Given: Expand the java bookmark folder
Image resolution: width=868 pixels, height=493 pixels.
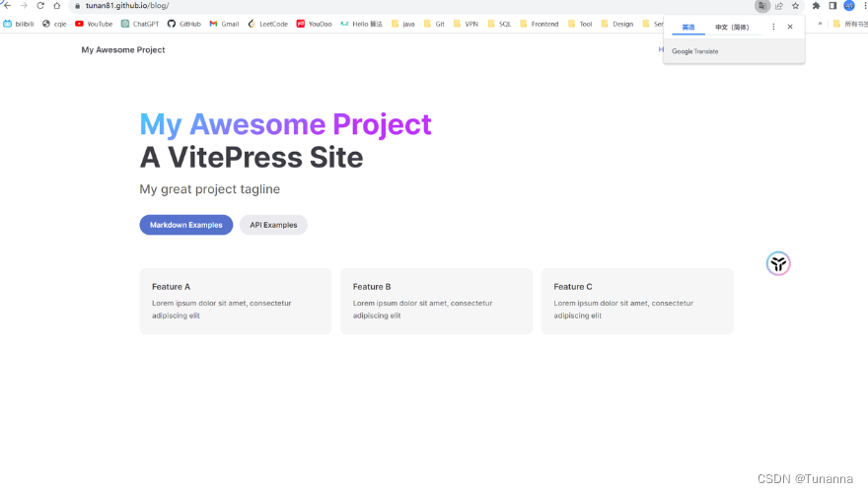Looking at the screenshot, I should pos(403,24).
